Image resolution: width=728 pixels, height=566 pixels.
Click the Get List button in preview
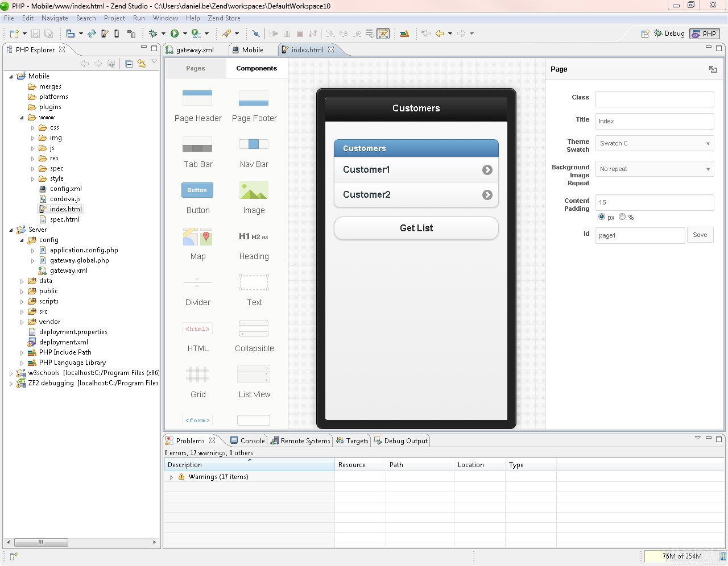[x=416, y=228]
